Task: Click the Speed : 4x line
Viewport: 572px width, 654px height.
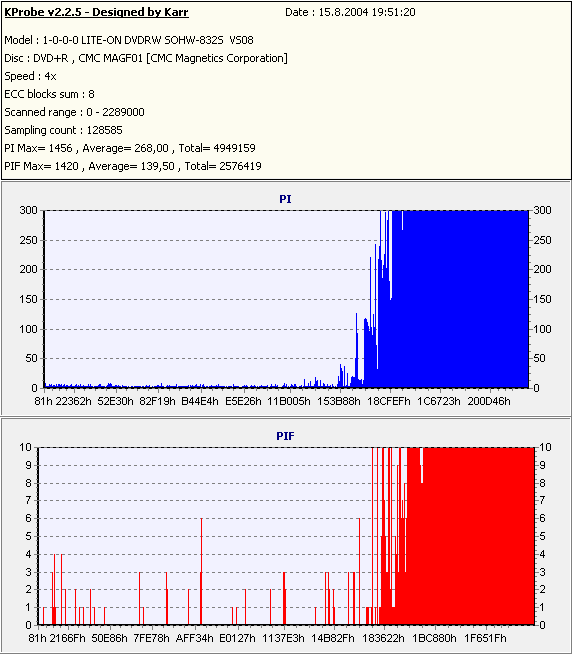Action: click(30, 76)
